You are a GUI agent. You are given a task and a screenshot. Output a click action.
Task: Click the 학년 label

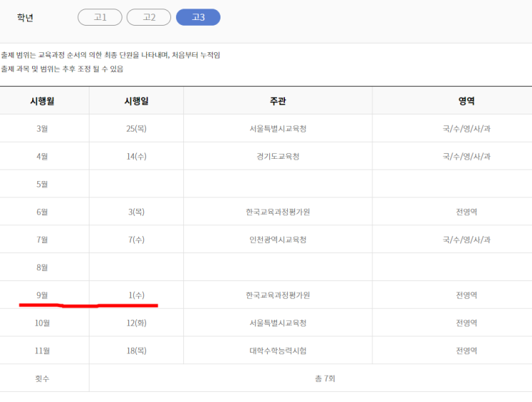pos(25,17)
